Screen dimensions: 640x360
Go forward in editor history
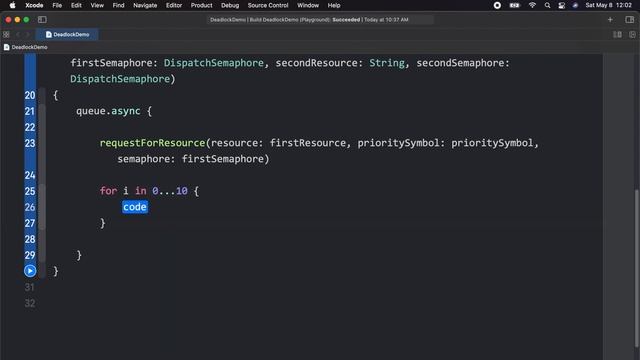coord(27,34)
